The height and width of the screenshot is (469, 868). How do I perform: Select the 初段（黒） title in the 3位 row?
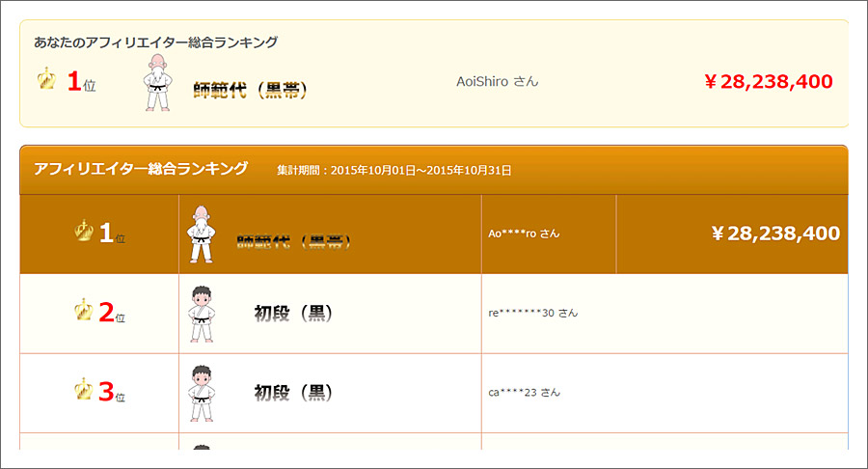click(x=293, y=393)
